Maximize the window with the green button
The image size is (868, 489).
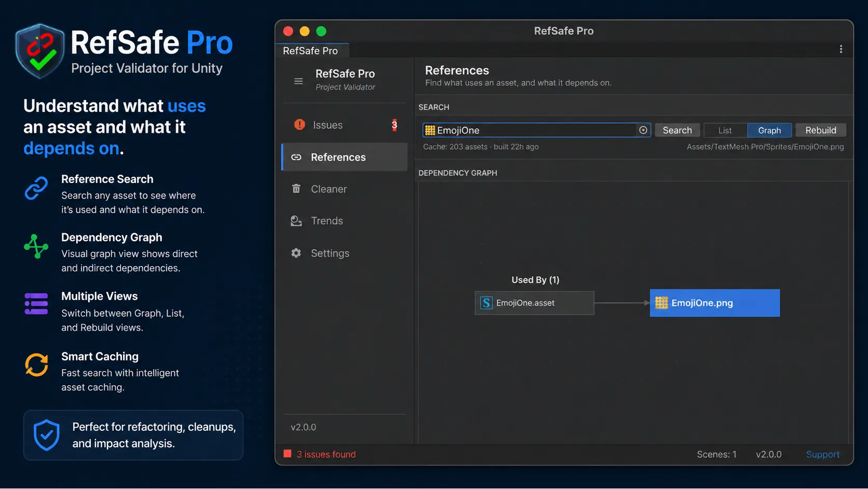pyautogui.click(x=321, y=31)
